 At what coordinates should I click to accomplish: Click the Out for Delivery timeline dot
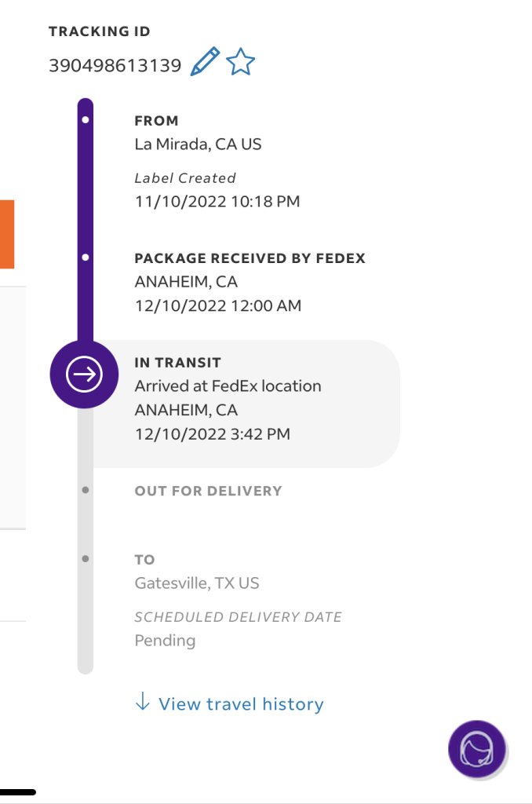click(x=85, y=490)
